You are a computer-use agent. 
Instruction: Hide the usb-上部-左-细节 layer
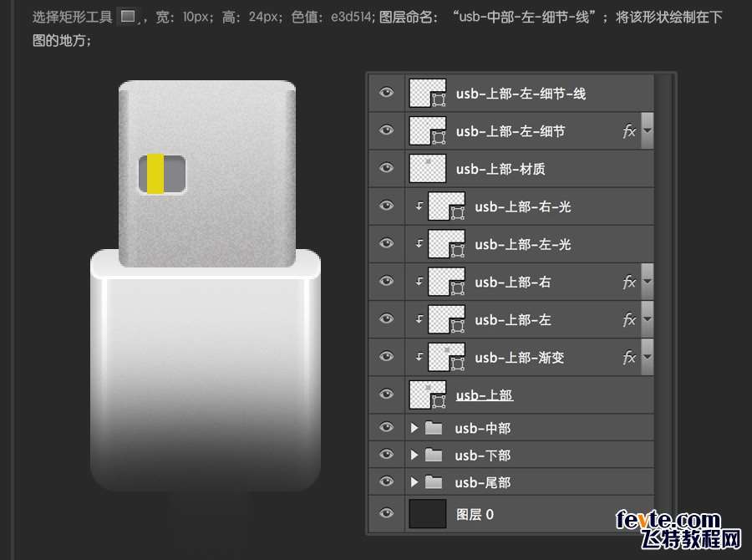point(386,130)
